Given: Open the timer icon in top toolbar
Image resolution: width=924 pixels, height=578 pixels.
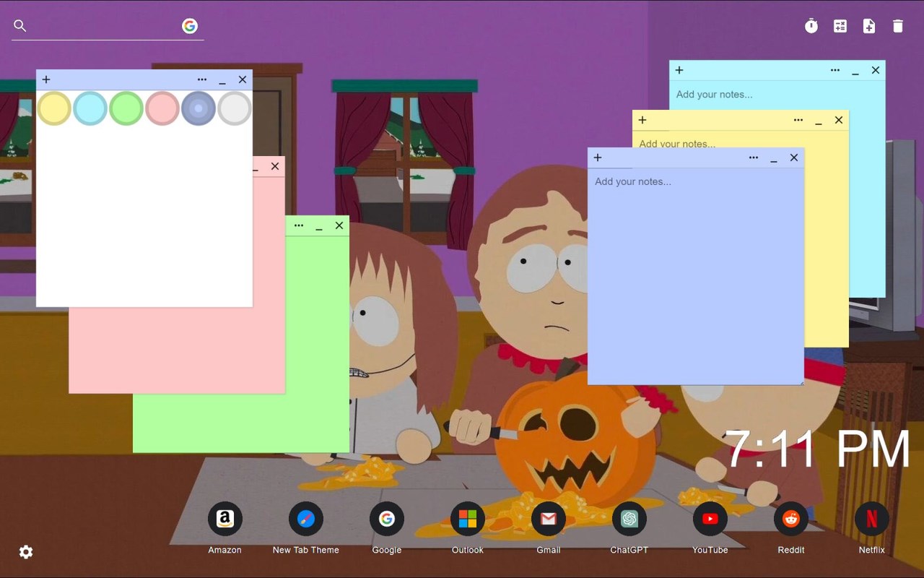Looking at the screenshot, I should pos(811,26).
